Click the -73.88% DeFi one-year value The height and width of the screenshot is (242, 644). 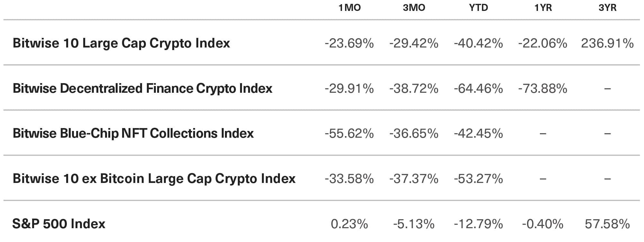[543, 89]
